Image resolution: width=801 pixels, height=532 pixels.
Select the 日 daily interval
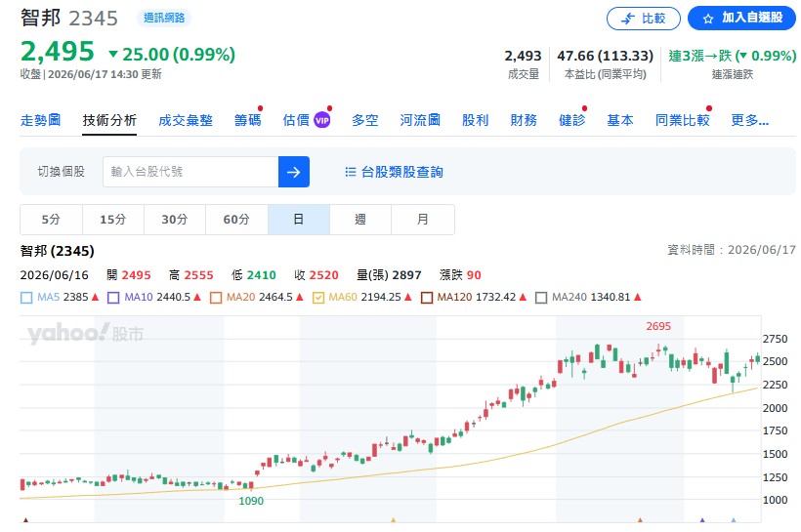tap(299, 220)
